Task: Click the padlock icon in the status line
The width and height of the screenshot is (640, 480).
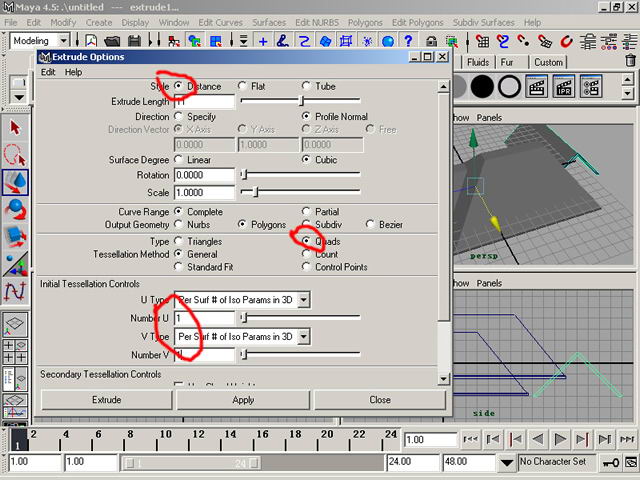Action: tap(431, 41)
